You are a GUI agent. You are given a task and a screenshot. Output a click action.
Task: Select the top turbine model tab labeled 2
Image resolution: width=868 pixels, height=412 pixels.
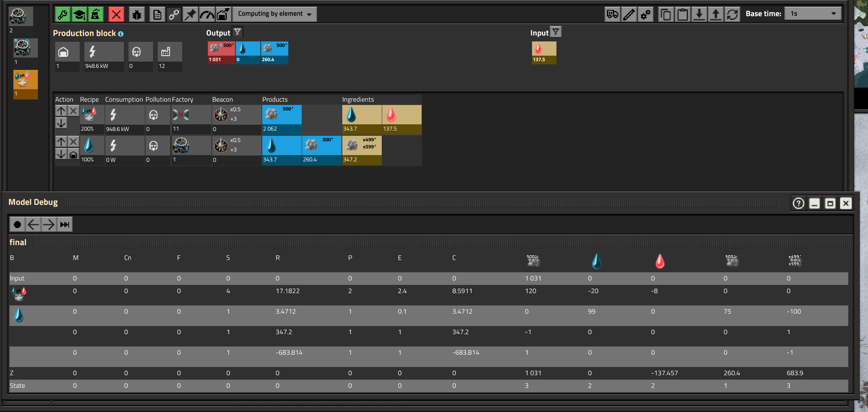(21, 17)
